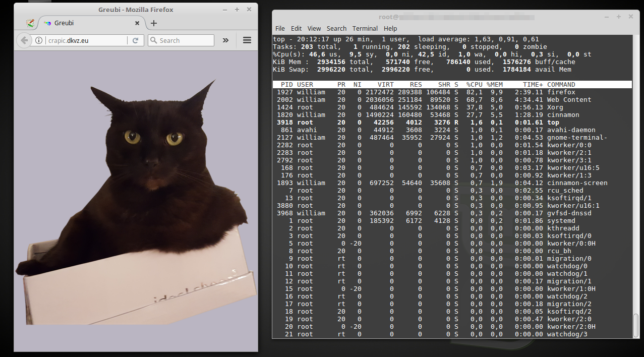Open site information for crapic.dkvz.eu
Viewport: 644px width, 357px height.
point(39,40)
